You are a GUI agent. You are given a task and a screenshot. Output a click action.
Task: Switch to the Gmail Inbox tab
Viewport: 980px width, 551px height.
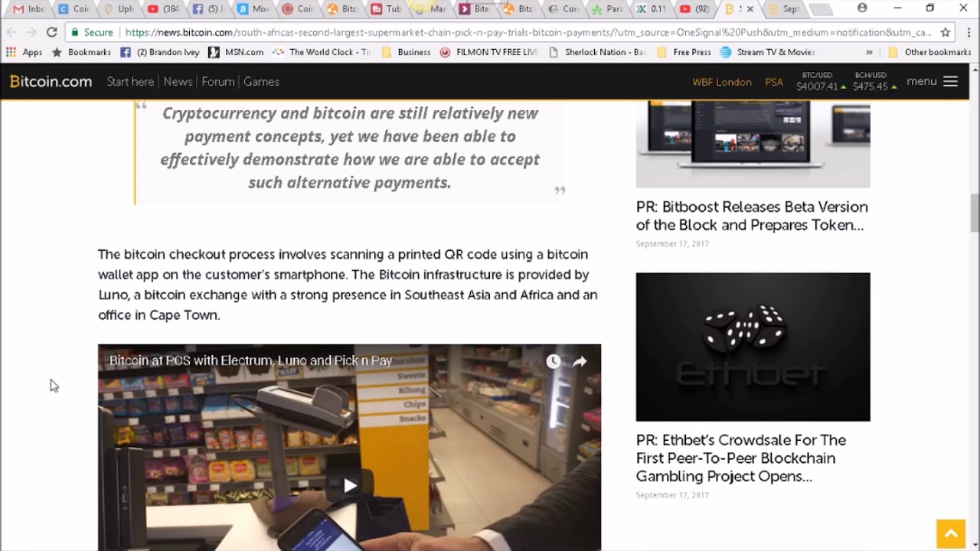click(29, 9)
